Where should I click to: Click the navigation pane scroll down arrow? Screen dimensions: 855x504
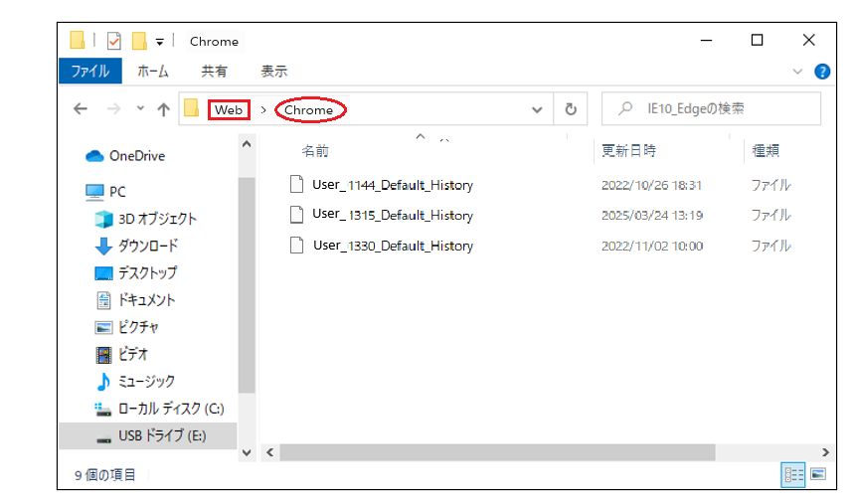tap(247, 452)
